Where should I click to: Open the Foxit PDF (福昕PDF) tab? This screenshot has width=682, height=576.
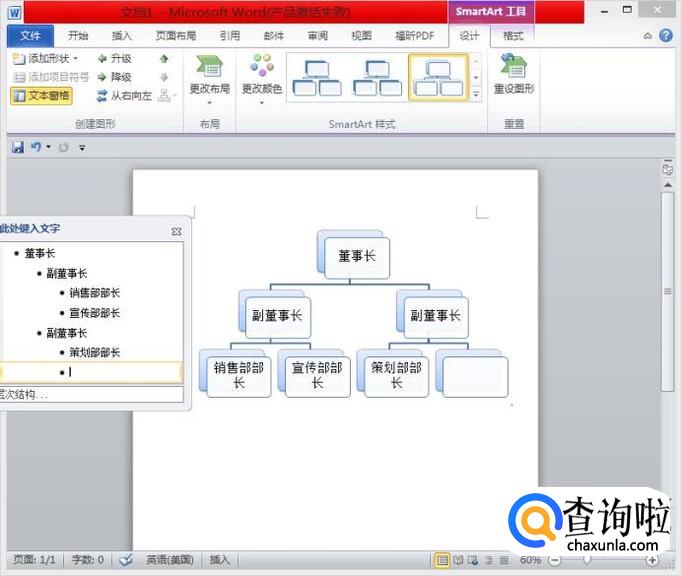415,36
